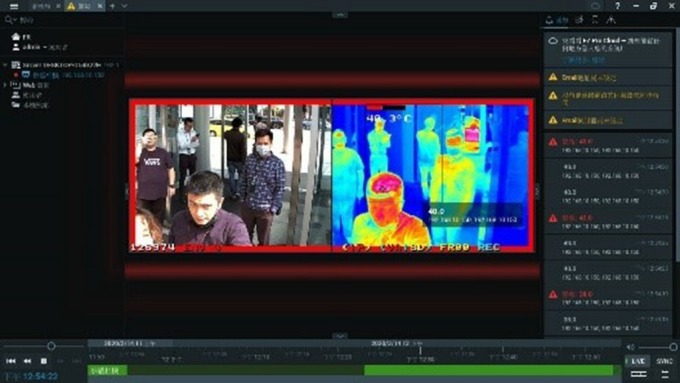680x383 pixels.
Task: Collapse the Server node in resource tree
Action: click(x=5, y=65)
